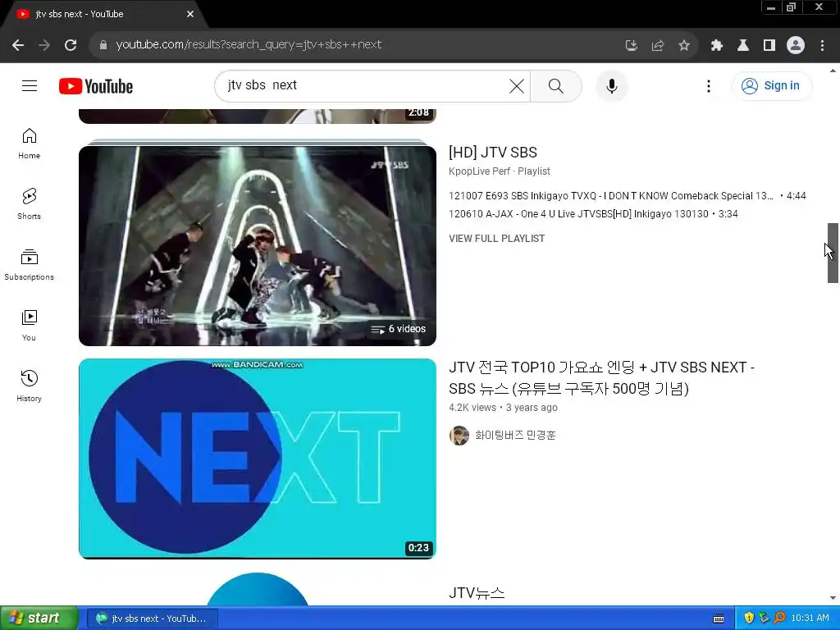
Task: Open the YouTube hamburger guide menu
Action: tap(30, 85)
